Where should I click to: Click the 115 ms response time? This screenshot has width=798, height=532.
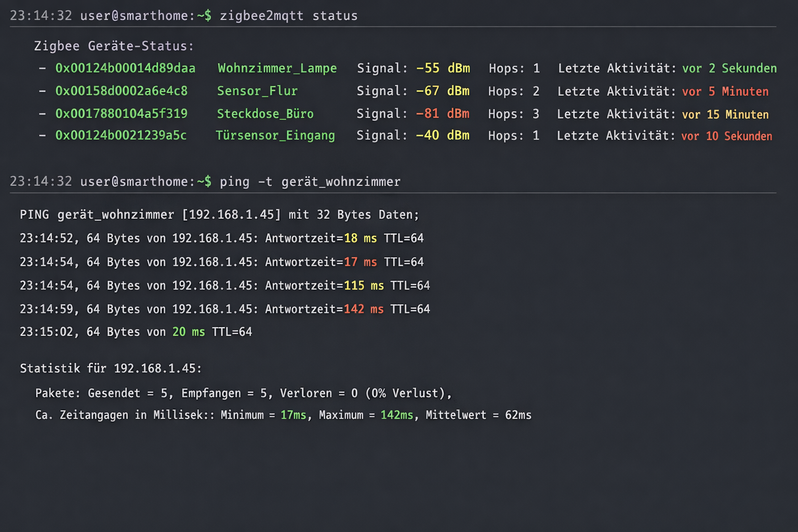point(364,285)
